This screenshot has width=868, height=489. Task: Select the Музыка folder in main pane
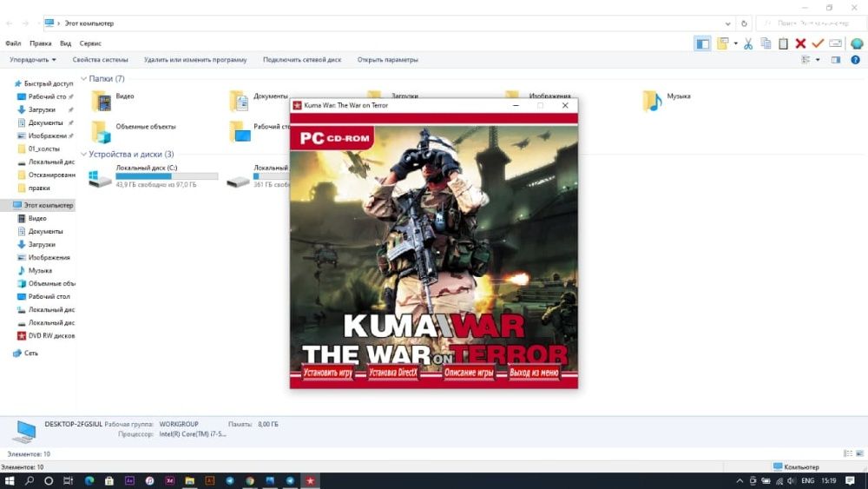pos(667,102)
